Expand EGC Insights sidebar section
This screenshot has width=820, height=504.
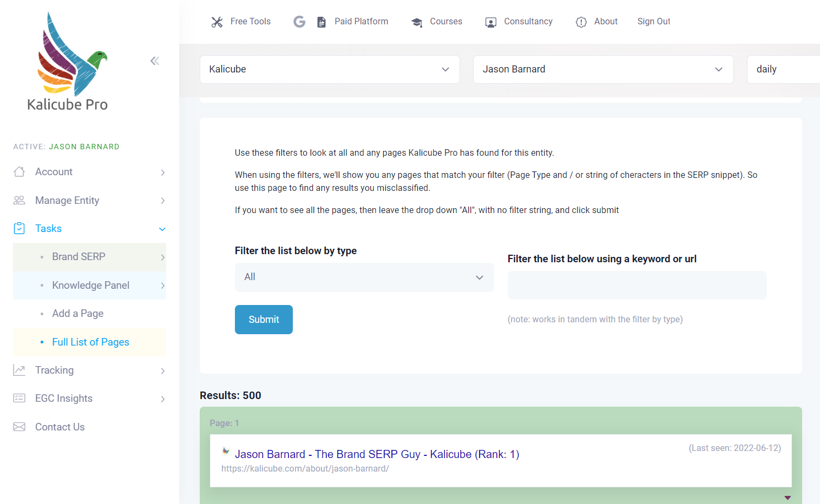pyautogui.click(x=89, y=399)
